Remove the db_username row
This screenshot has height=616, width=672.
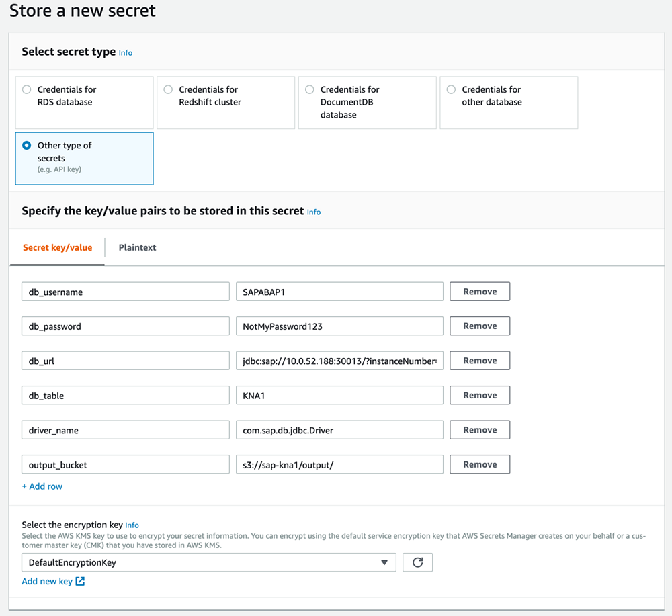click(x=480, y=292)
